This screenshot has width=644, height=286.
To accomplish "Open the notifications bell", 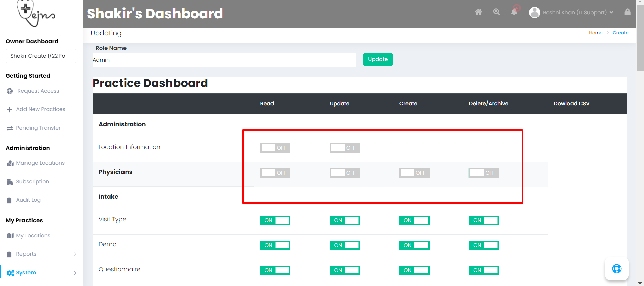I will pos(514,12).
